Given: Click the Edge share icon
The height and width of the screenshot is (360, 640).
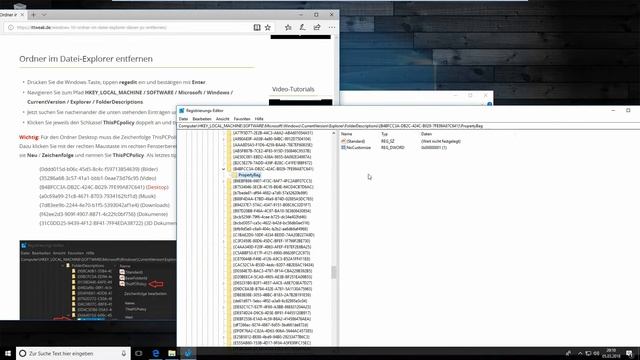Looking at the screenshot, I should point(317,27).
